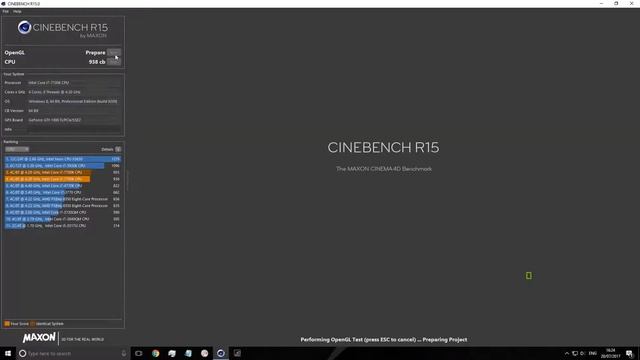Image resolution: width=640 pixels, height=360 pixels.
Task: Open the ranking type dropdown
Action: point(17,149)
